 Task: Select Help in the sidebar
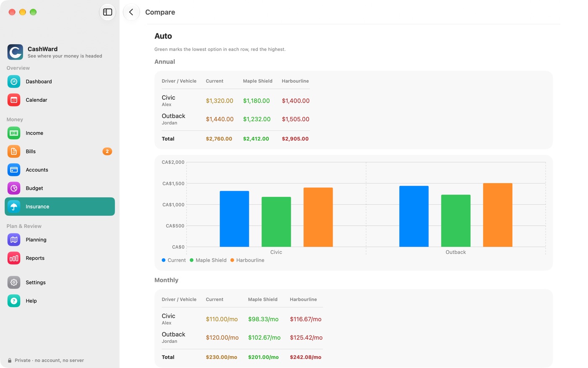tap(60, 301)
